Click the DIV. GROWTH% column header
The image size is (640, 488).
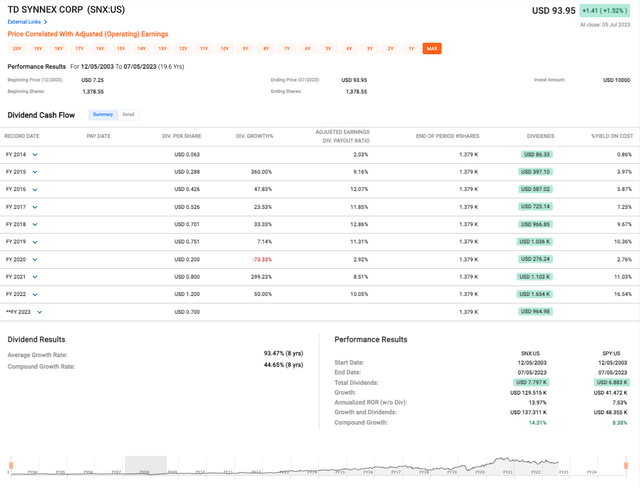(254, 136)
